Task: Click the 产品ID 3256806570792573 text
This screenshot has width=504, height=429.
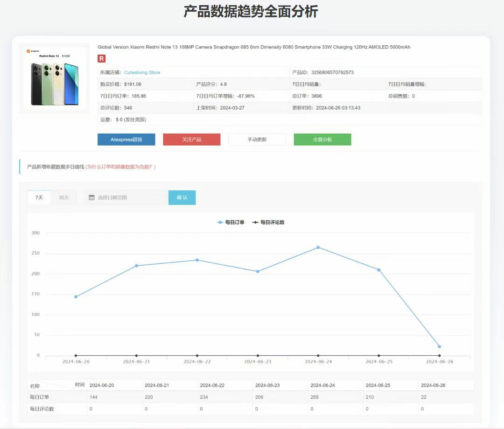Action: pyautogui.click(x=323, y=72)
